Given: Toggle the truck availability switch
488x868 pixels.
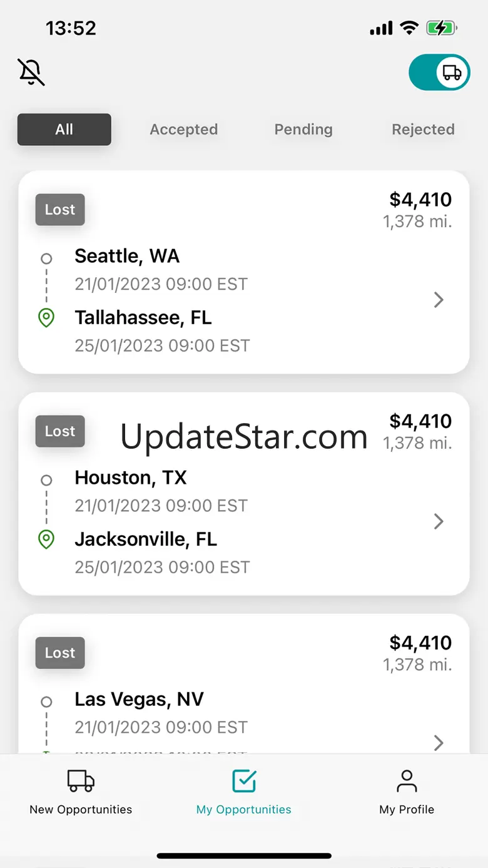Looking at the screenshot, I should click(439, 73).
